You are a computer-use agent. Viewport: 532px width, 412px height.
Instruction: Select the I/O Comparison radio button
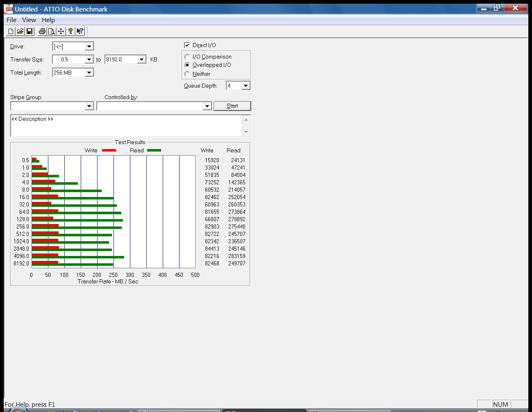pyautogui.click(x=187, y=57)
